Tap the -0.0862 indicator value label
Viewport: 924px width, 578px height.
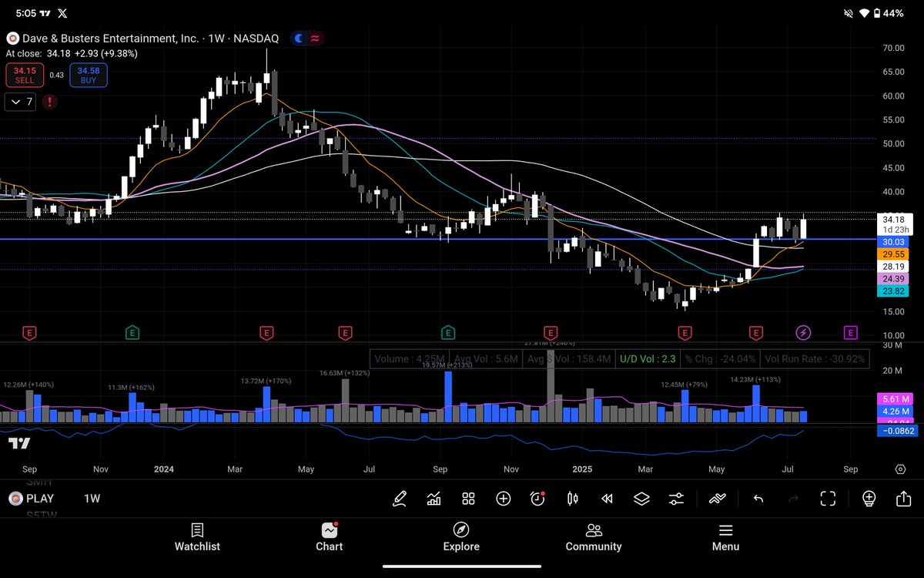tap(896, 431)
